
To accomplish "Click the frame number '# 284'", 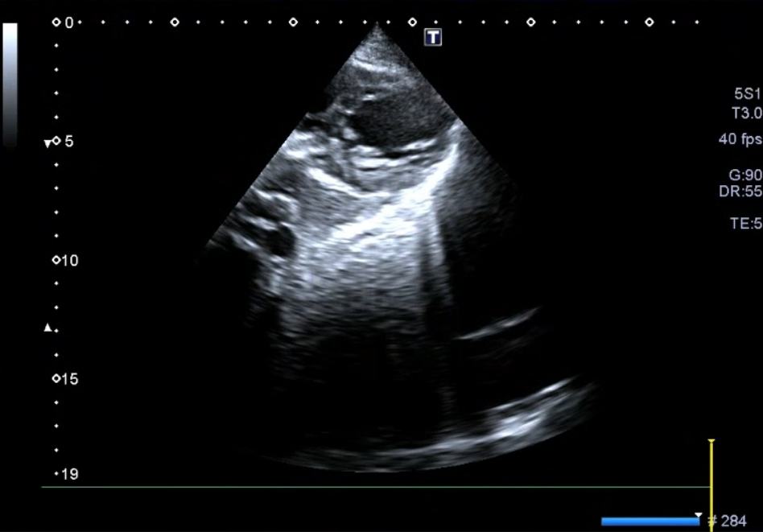I will (728, 521).
